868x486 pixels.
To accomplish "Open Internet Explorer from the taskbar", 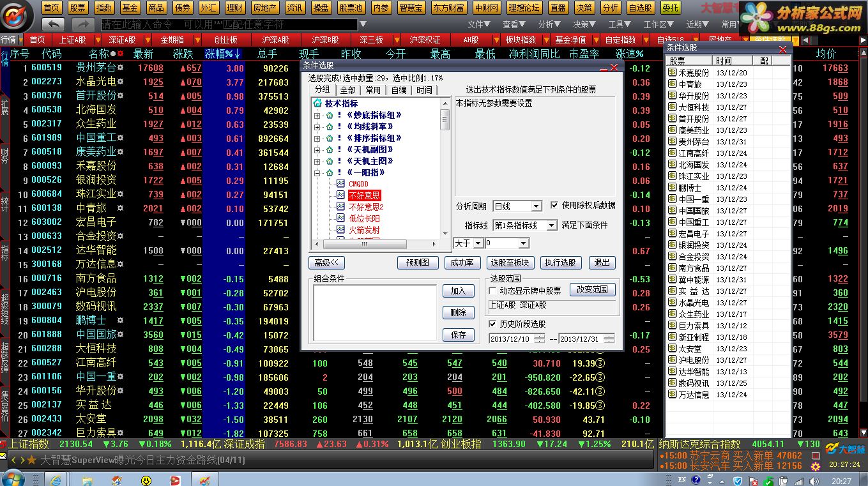I will [x=56, y=480].
